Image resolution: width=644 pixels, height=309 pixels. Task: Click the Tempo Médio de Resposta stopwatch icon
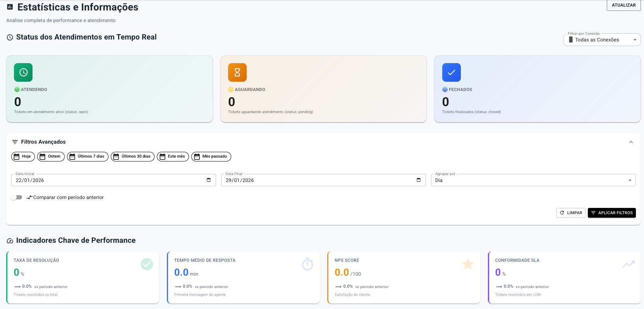pyautogui.click(x=307, y=264)
